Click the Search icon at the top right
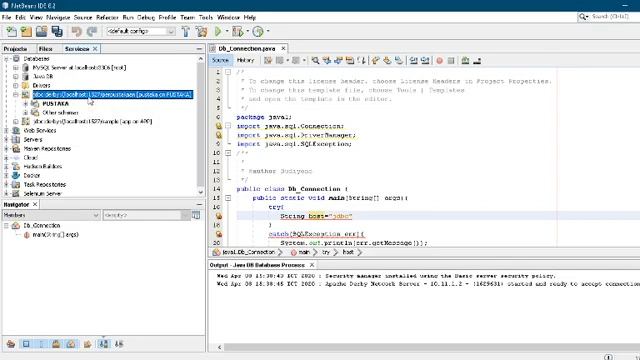The height and width of the screenshot is (360, 640). [x=583, y=17]
